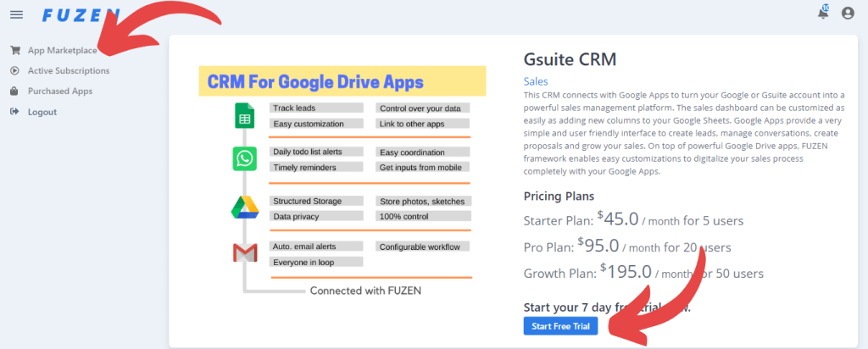Image resolution: width=868 pixels, height=349 pixels.
Task: Click 'Get inputs from mobile' label
Action: pos(423,167)
